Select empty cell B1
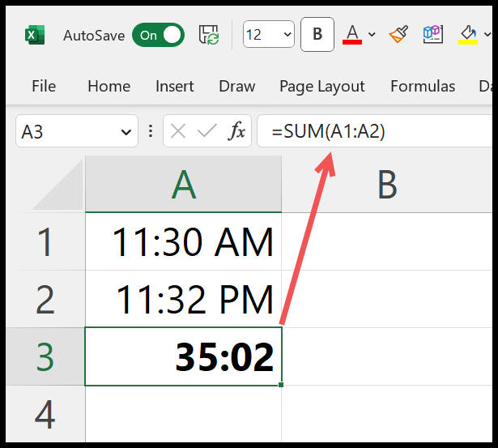 pos(387,241)
